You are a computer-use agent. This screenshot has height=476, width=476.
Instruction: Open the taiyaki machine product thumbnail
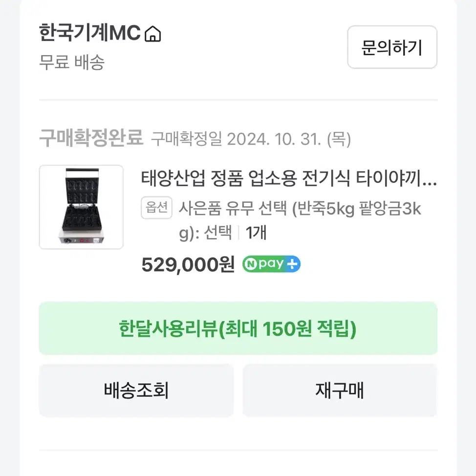tap(81, 207)
